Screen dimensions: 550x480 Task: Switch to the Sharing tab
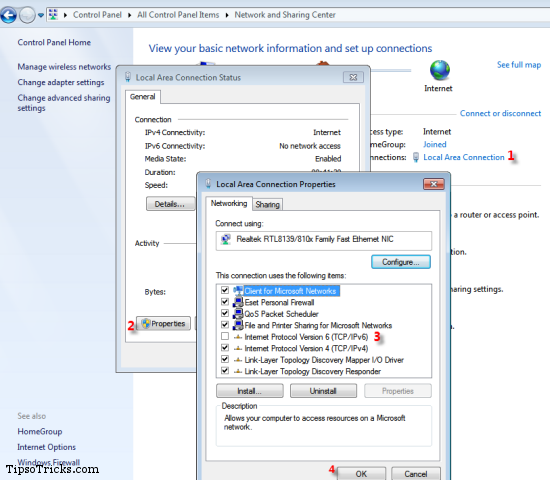pyautogui.click(x=267, y=204)
